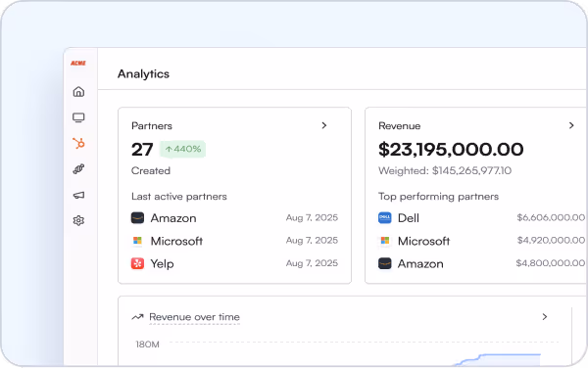Click Amazon's $4,800,000.00 revenue amount
The height and width of the screenshot is (368, 588).
coord(550,263)
